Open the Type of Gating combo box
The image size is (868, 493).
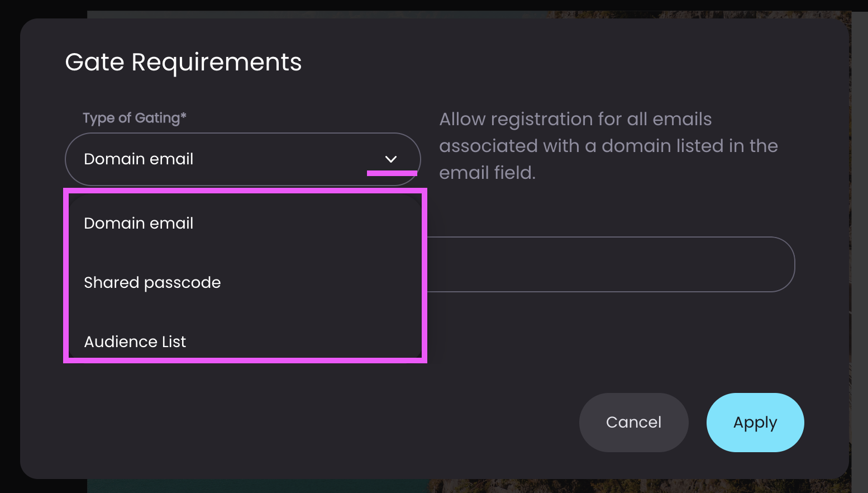(x=242, y=159)
